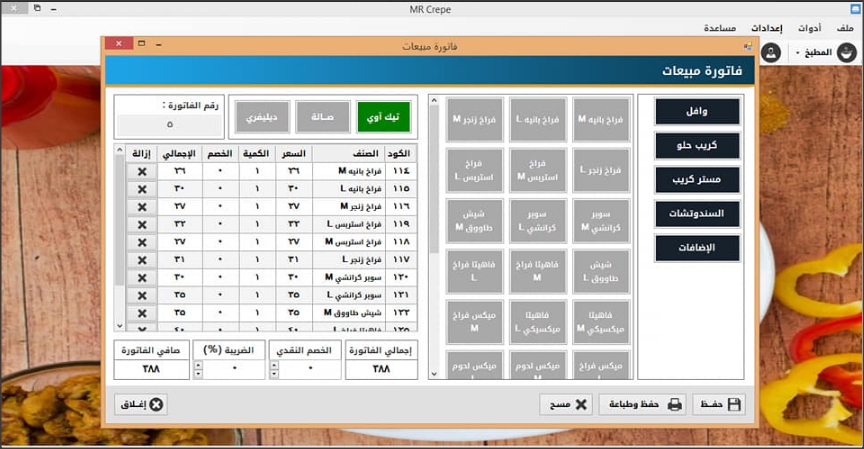The image size is (864, 449).
Task: Select the صالة (dine-in) order type
Action: click(323, 117)
